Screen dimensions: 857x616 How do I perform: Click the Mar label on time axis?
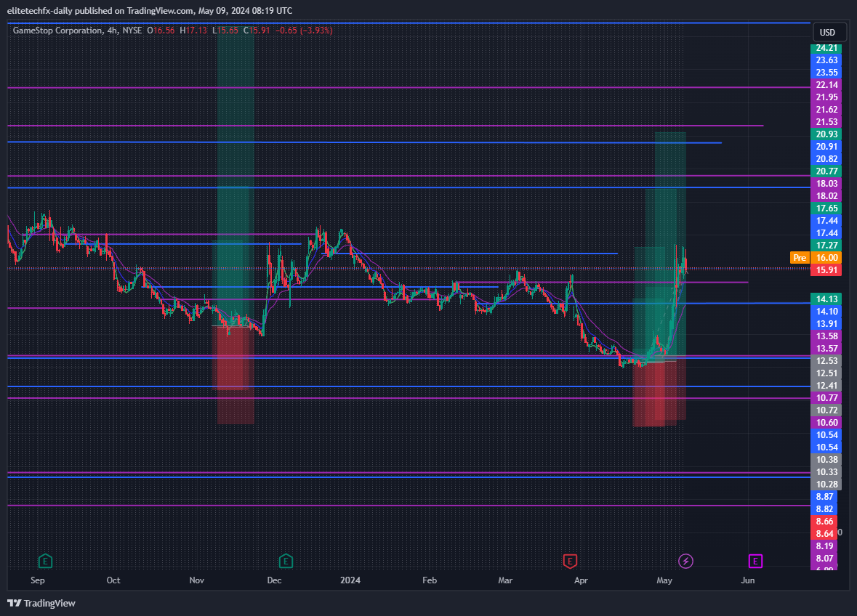tap(505, 580)
